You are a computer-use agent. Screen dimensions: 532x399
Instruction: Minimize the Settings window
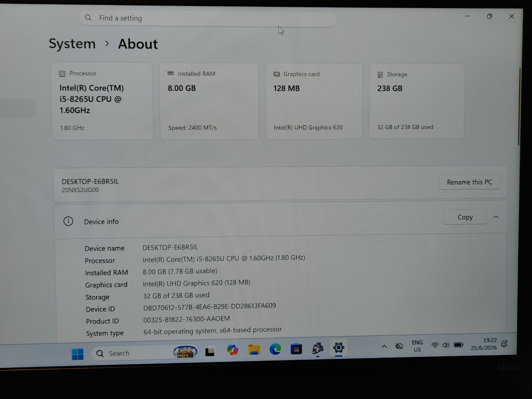tap(467, 16)
